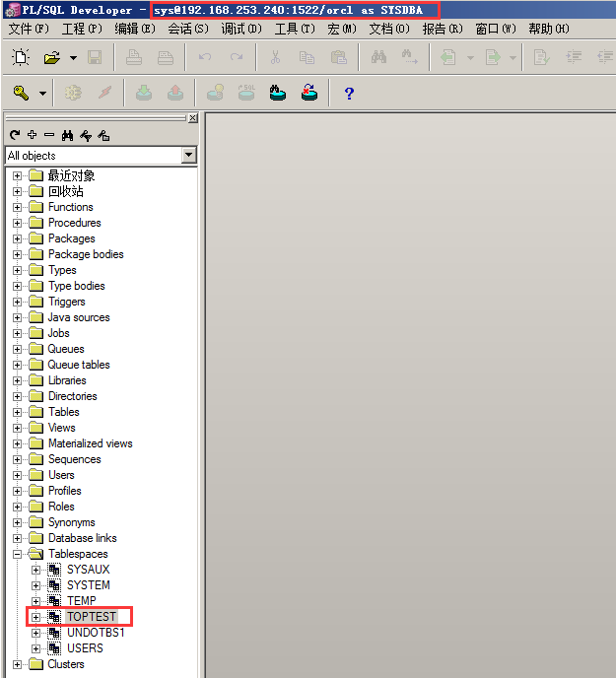This screenshot has height=678, width=616.
Task: Select the Triggers folder
Action: [x=67, y=302]
